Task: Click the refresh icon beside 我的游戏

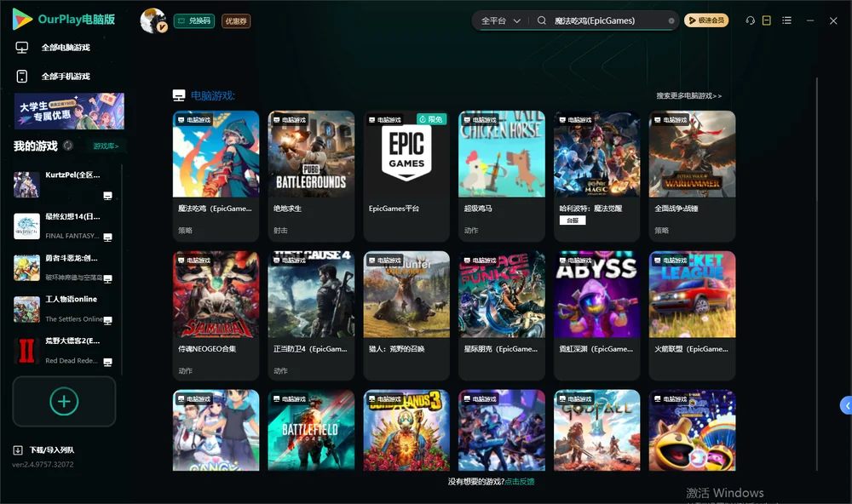Action: pos(68,146)
